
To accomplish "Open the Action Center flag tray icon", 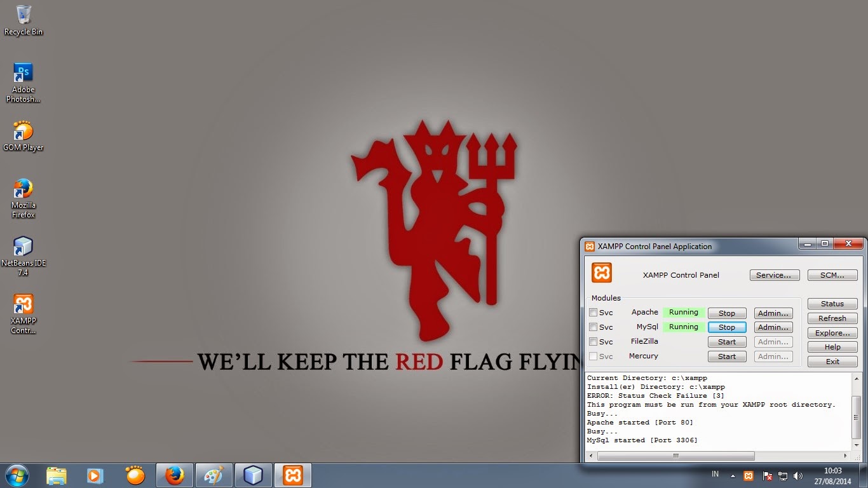I will (x=767, y=476).
